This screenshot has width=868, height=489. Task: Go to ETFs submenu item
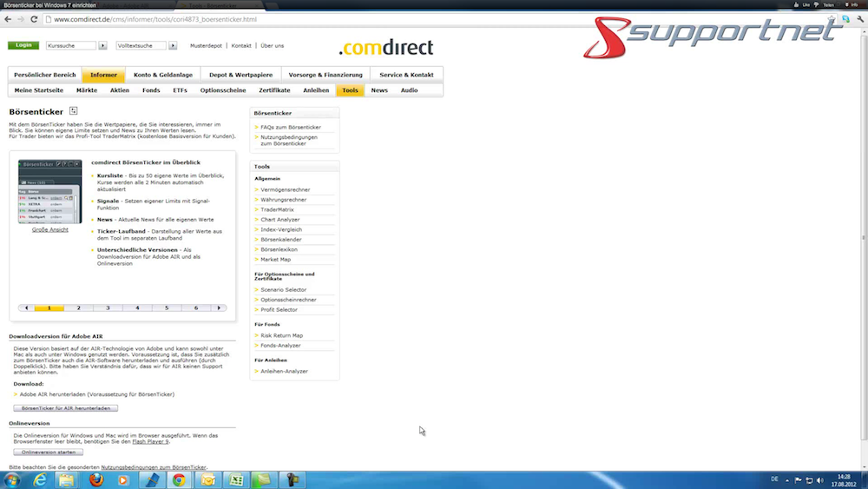pos(180,90)
